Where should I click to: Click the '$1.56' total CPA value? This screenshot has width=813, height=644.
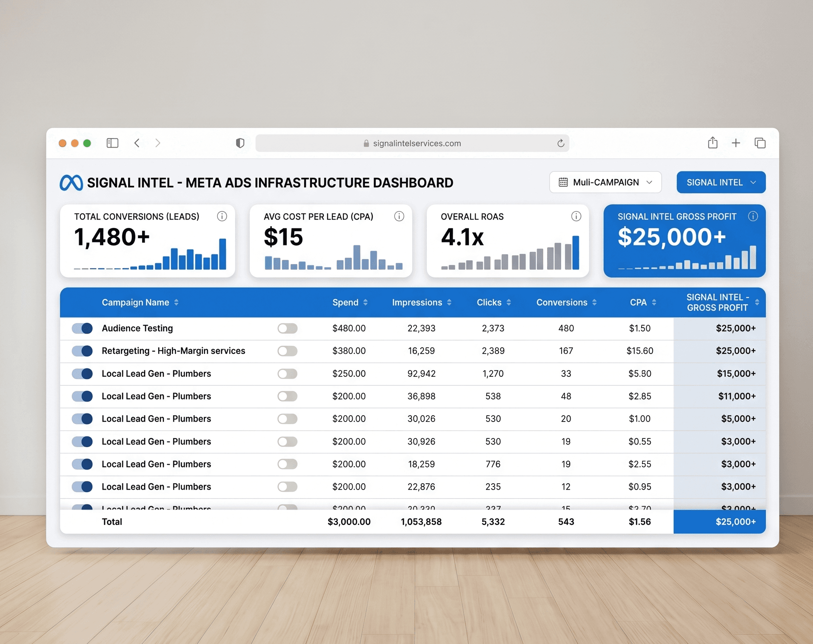pos(640,522)
